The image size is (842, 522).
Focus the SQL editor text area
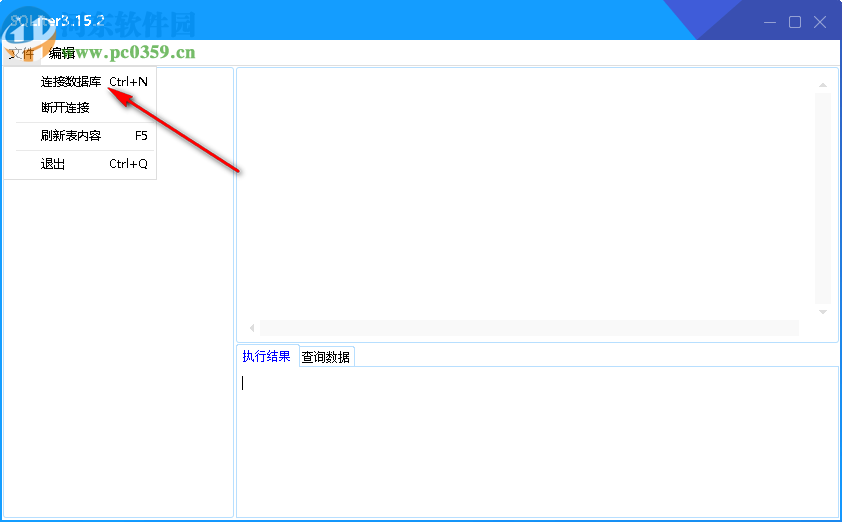(x=526, y=196)
